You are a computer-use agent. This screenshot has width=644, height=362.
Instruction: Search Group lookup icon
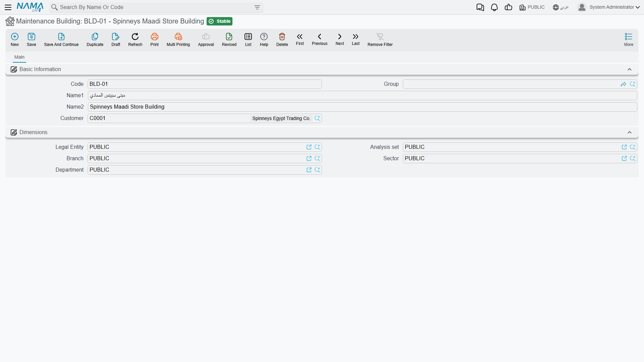633,84
